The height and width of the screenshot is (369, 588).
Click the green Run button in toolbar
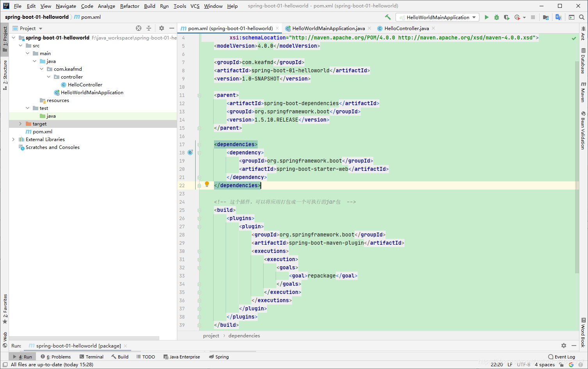[x=486, y=17]
